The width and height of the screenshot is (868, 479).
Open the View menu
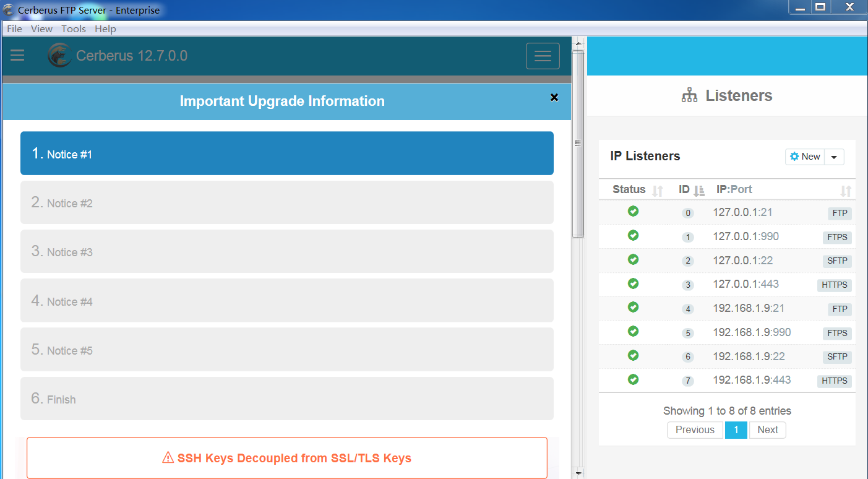pos(41,28)
